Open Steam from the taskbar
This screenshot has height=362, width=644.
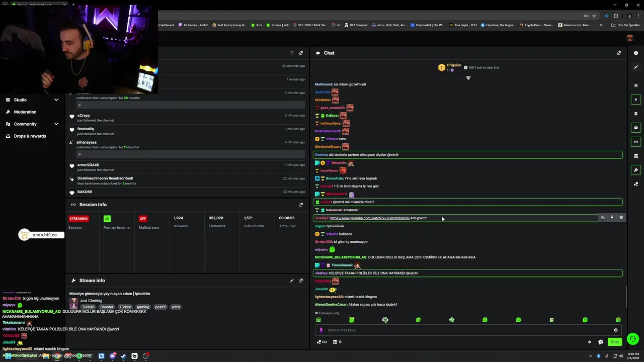pyautogui.click(x=123, y=356)
